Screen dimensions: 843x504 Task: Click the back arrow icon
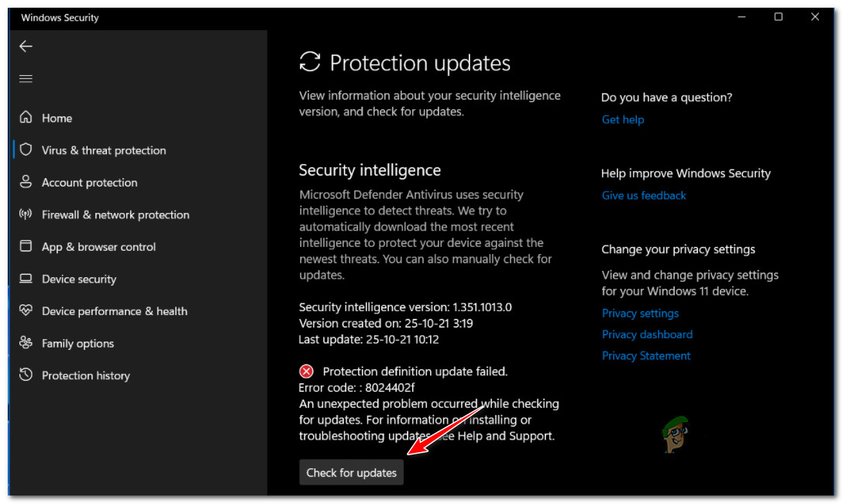point(26,46)
